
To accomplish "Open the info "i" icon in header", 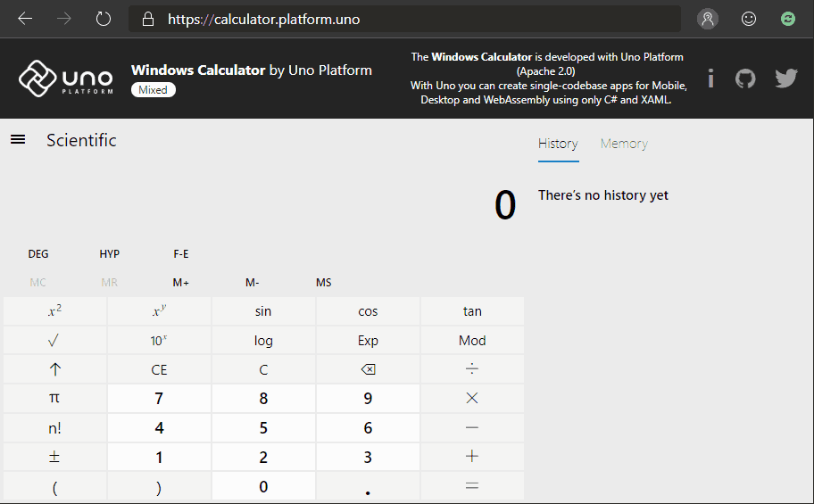I will point(710,78).
